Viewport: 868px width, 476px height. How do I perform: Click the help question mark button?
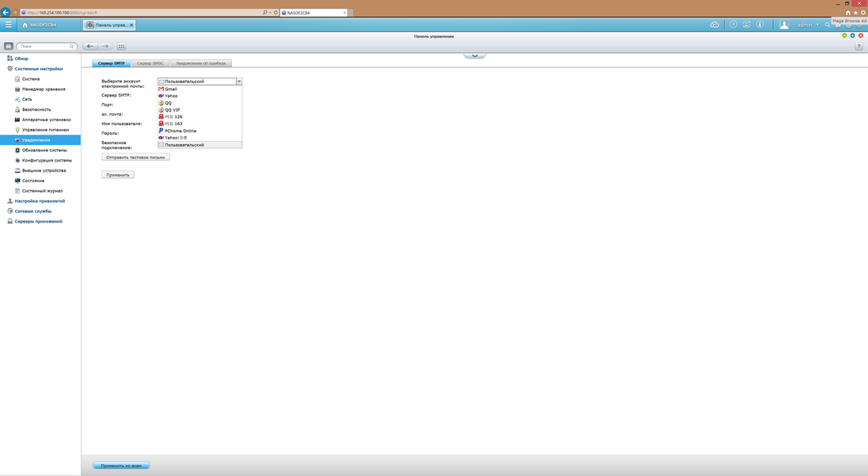click(x=858, y=47)
